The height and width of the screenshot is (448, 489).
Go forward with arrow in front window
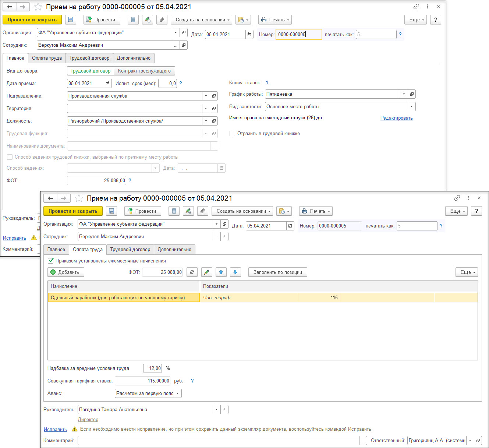(64, 198)
